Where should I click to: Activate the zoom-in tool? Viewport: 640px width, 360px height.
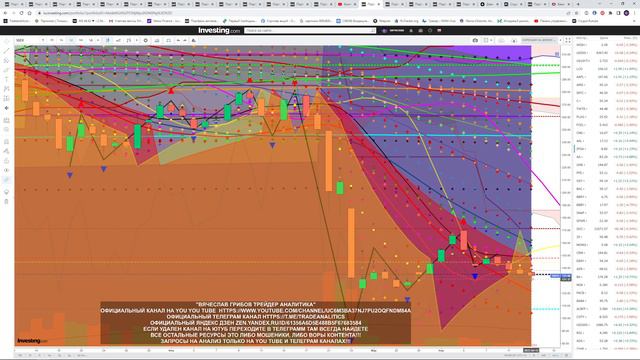pyautogui.click(x=7, y=130)
